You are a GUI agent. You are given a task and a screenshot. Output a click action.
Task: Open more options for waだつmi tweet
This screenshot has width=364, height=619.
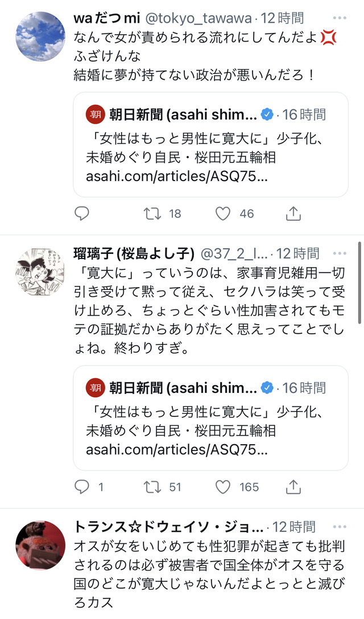tap(340, 18)
